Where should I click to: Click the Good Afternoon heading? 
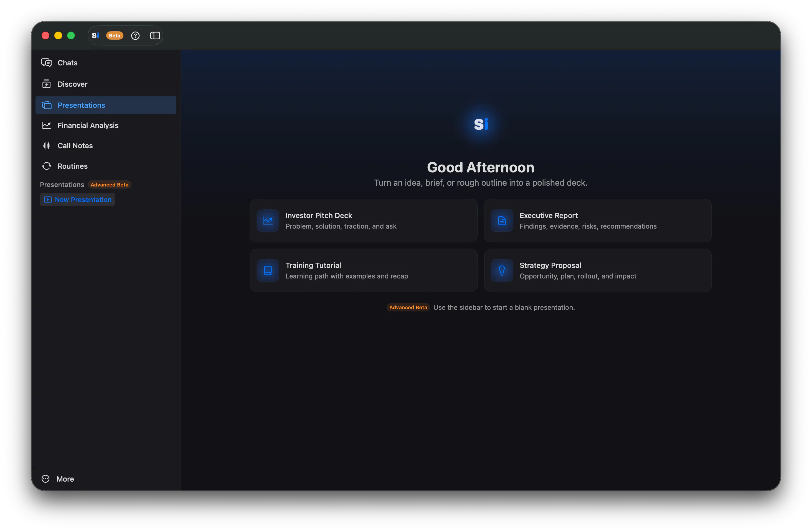click(x=481, y=167)
